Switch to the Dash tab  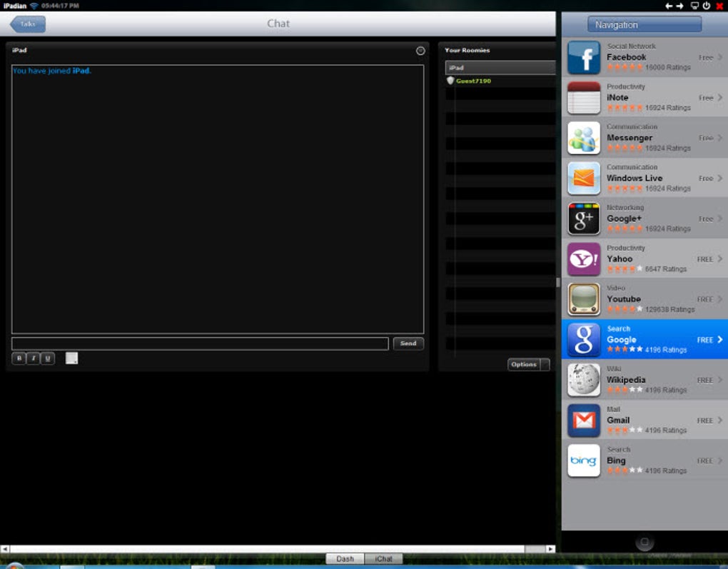click(345, 559)
